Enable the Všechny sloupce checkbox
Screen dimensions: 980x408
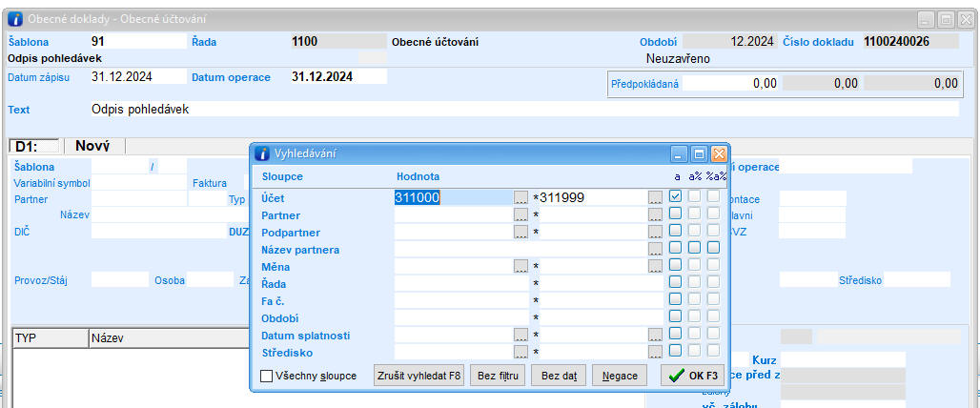point(267,376)
